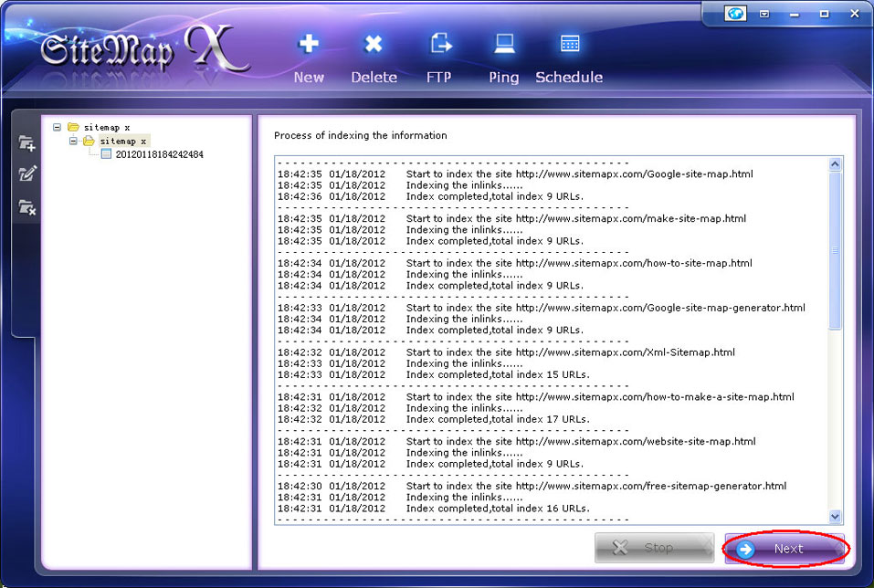
Task: Click the add group sidebar icon
Action: 26,143
